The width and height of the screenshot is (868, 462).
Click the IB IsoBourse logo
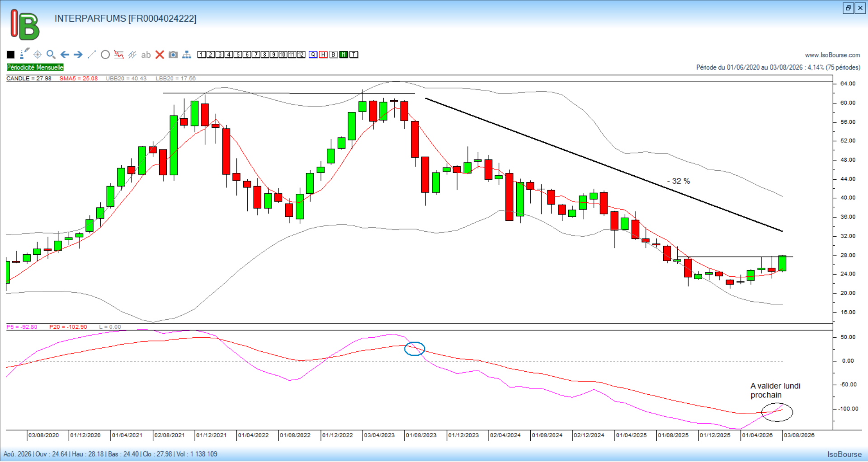point(25,24)
